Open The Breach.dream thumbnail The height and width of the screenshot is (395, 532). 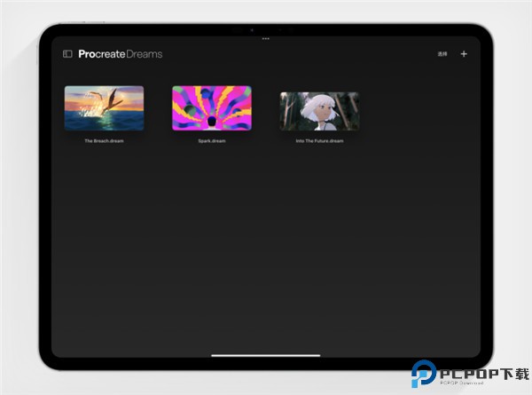[x=104, y=108]
